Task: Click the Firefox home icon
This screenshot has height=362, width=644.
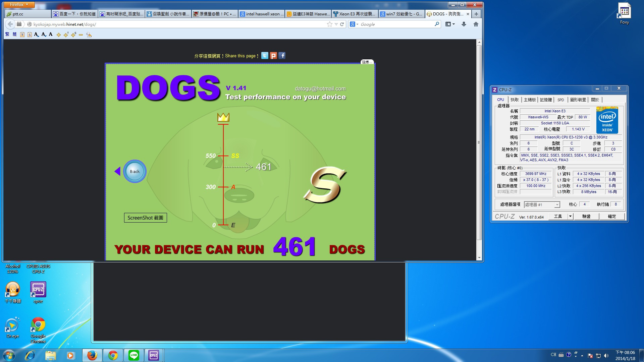Action: coord(476,24)
